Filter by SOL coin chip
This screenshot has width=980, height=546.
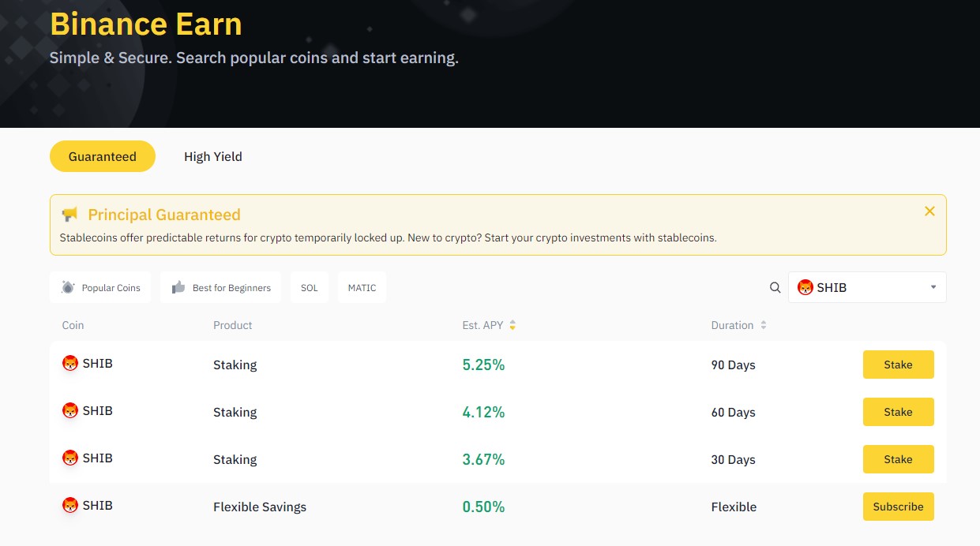(310, 287)
